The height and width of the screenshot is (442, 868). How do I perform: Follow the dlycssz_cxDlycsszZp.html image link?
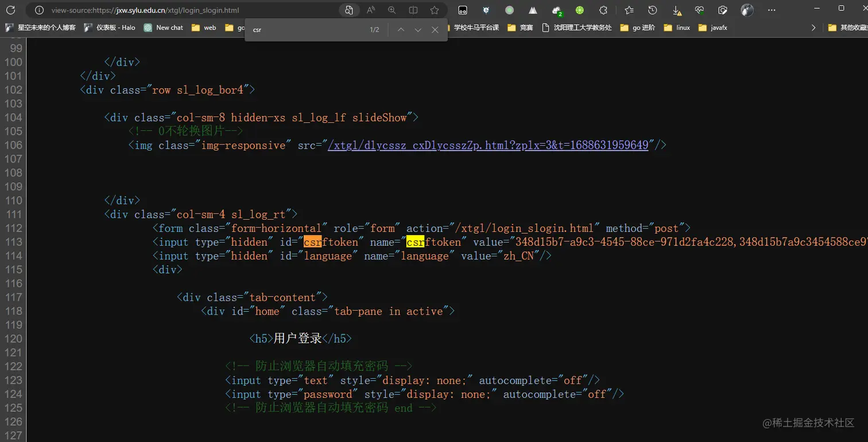tap(488, 145)
